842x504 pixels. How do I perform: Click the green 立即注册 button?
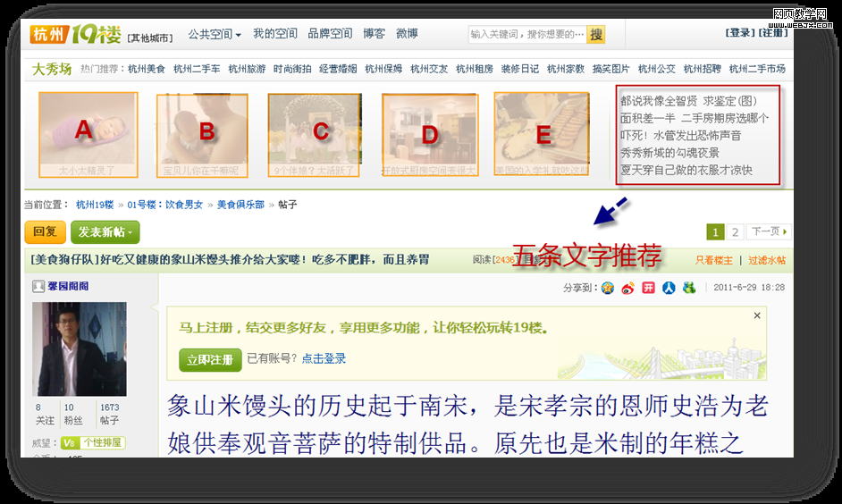tap(210, 359)
